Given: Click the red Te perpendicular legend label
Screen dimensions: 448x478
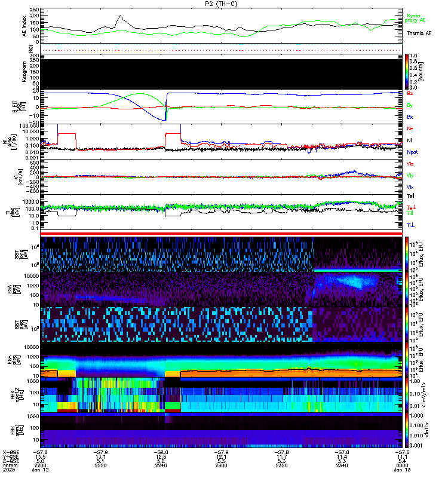Looking at the screenshot, I should [x=411, y=207].
